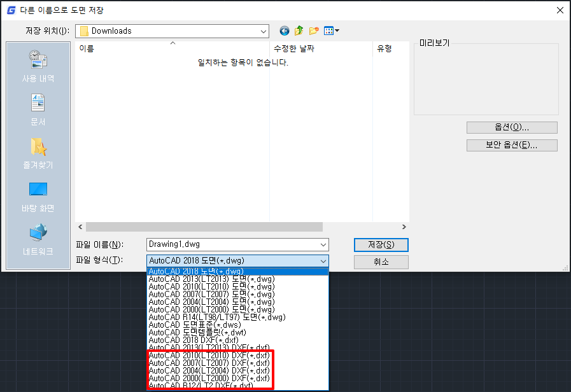Sort files by 이름 column header
Screen dimensions: 571x392
[x=173, y=48]
